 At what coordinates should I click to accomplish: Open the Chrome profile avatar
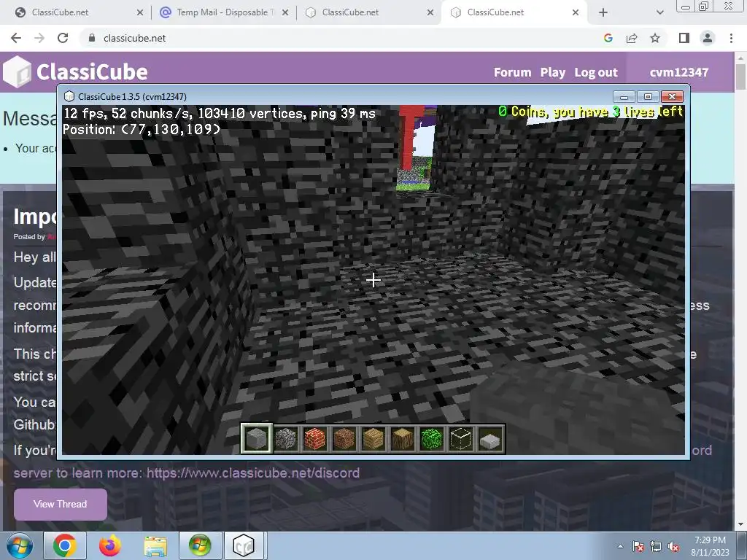[x=708, y=38]
